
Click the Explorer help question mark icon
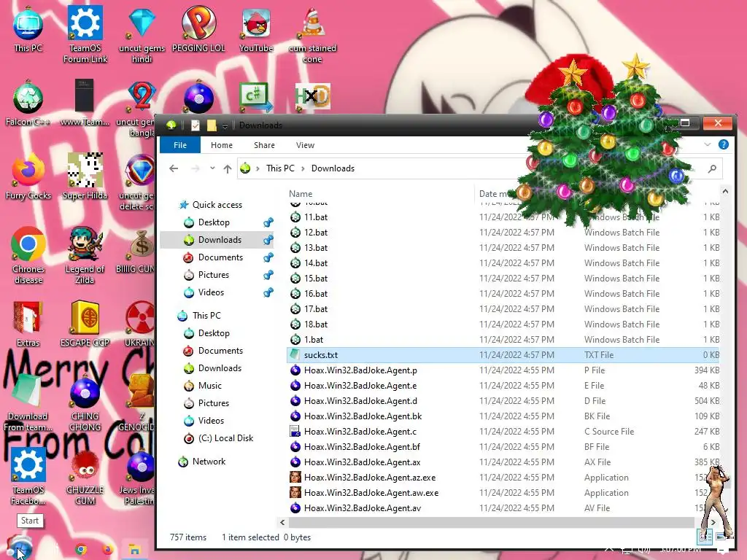(x=723, y=144)
